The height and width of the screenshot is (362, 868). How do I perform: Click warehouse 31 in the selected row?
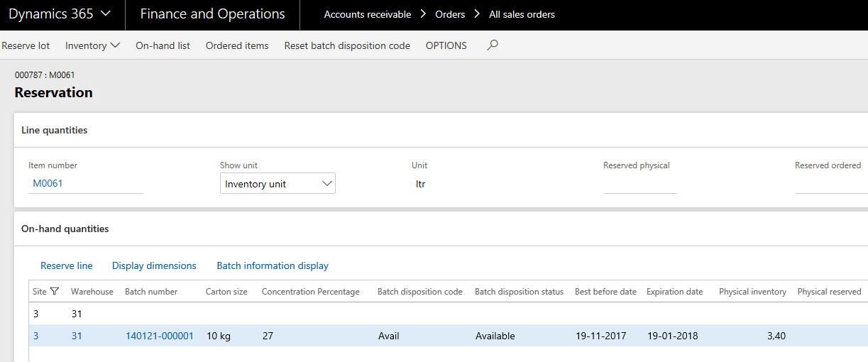pyautogui.click(x=77, y=336)
